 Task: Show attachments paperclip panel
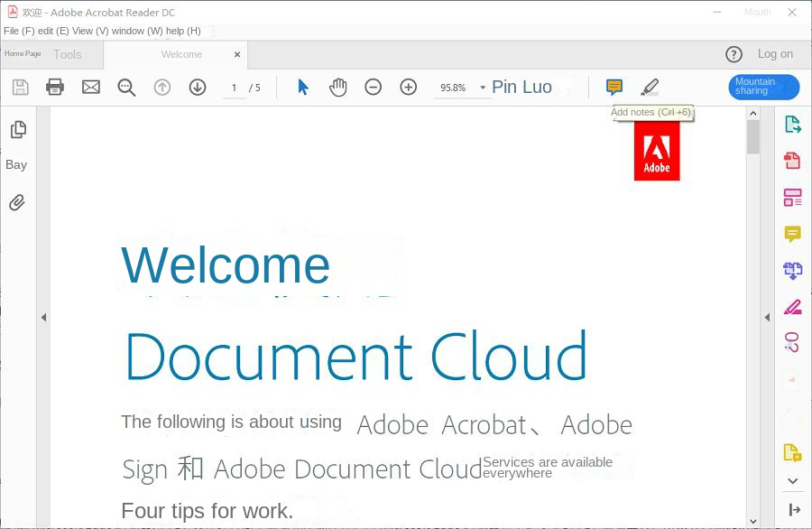click(17, 203)
